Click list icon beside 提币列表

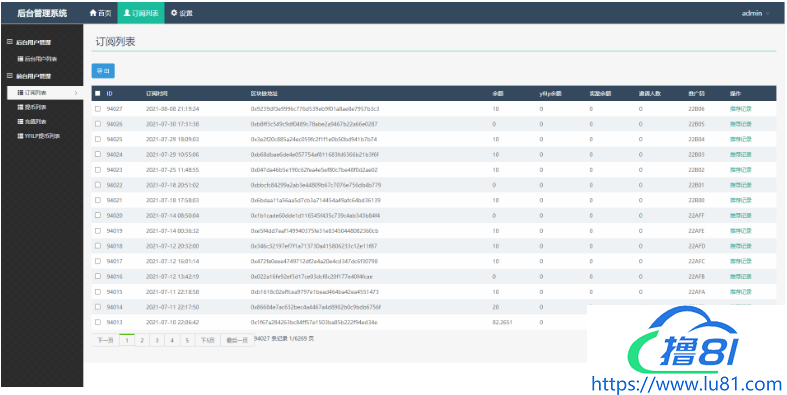point(21,107)
